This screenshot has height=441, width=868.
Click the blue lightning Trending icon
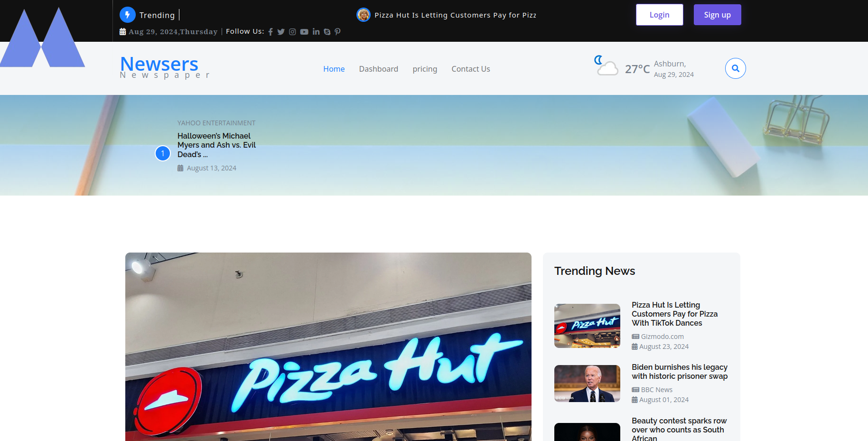(127, 15)
